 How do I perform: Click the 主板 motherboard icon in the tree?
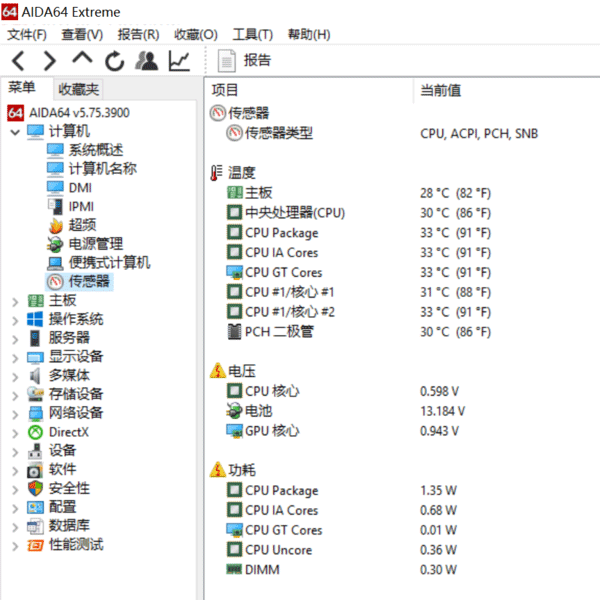(36, 300)
